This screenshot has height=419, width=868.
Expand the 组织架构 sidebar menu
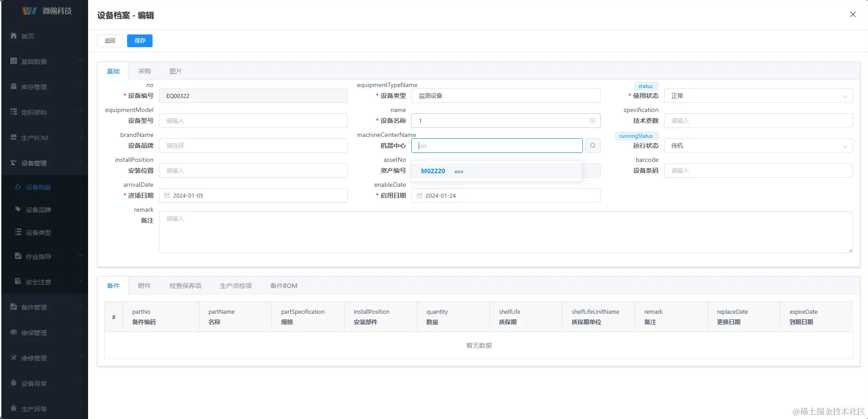80,111
